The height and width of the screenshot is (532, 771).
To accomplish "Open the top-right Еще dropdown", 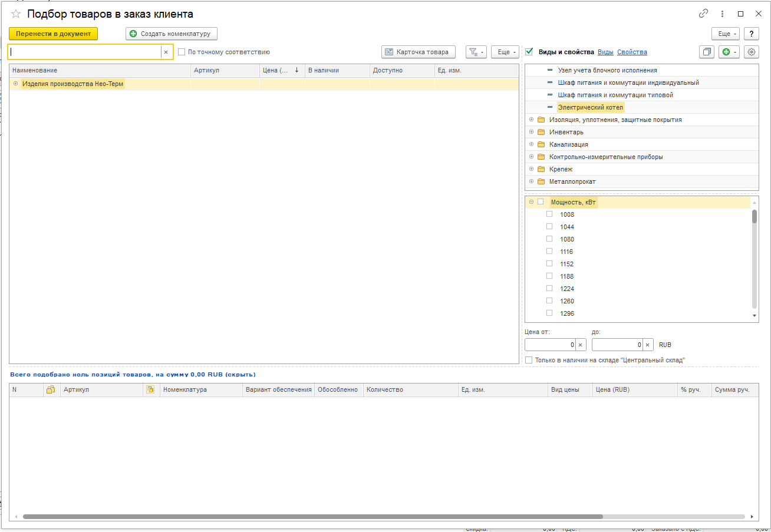I will click(x=725, y=34).
